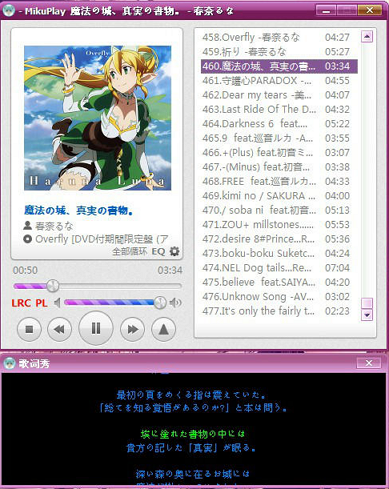Click green lyric line 埃に塗れた書物の中には
The image size is (389, 489).
[x=193, y=434]
